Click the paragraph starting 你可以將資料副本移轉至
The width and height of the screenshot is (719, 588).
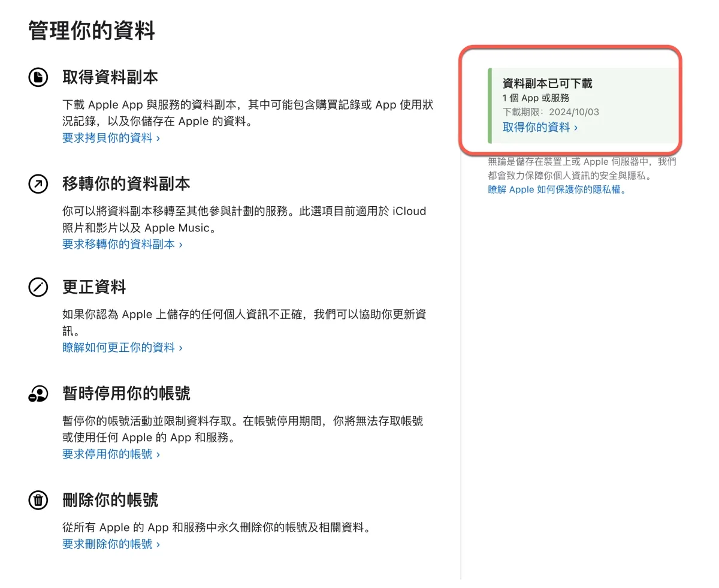244,219
